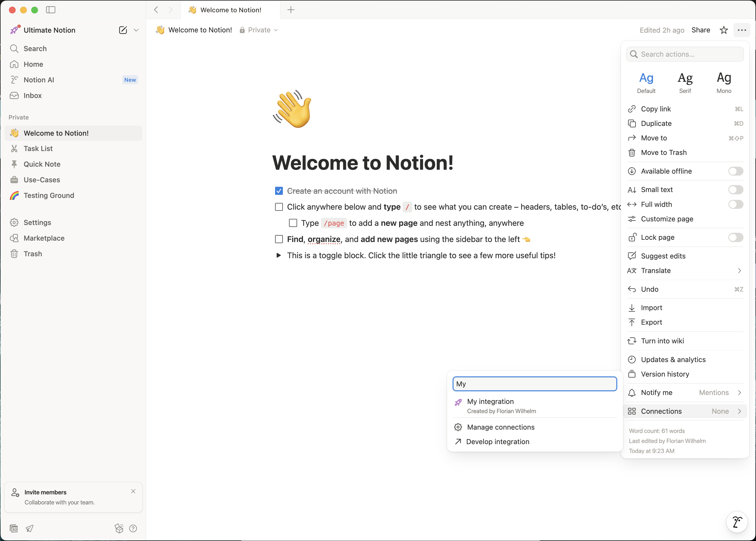Click the connection search field containing 'My'
Screen dimensions: 756x541
tap(535, 384)
